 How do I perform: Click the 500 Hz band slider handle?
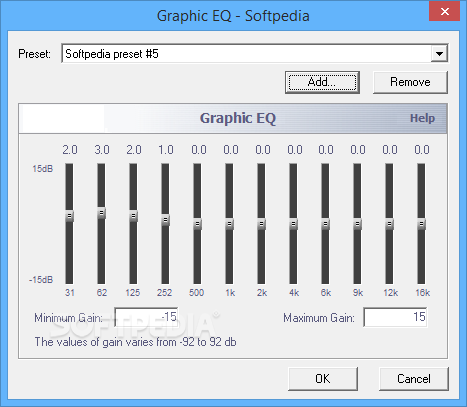197,224
